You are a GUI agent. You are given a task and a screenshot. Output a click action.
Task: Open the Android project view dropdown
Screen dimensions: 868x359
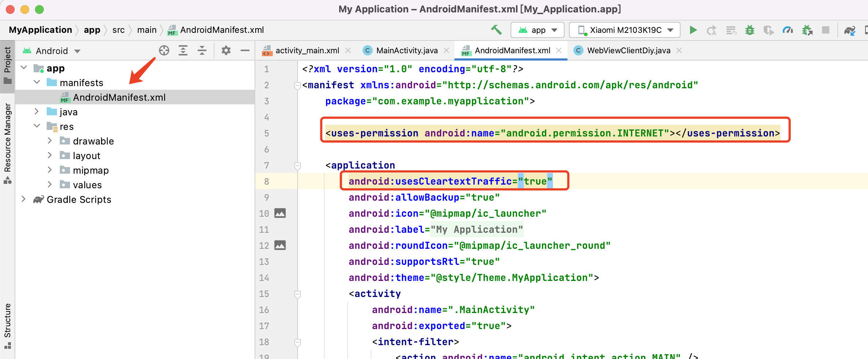(x=51, y=51)
